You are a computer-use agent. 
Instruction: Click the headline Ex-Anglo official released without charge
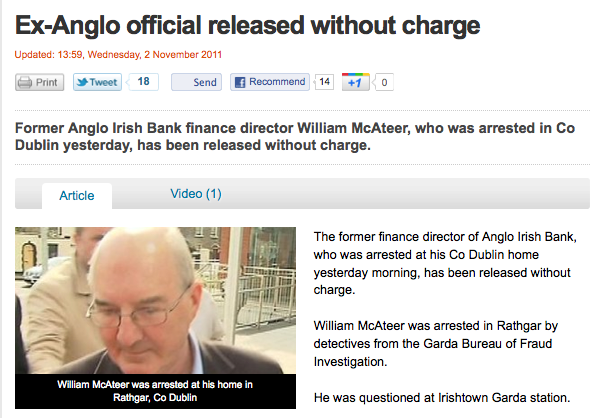[248, 26]
